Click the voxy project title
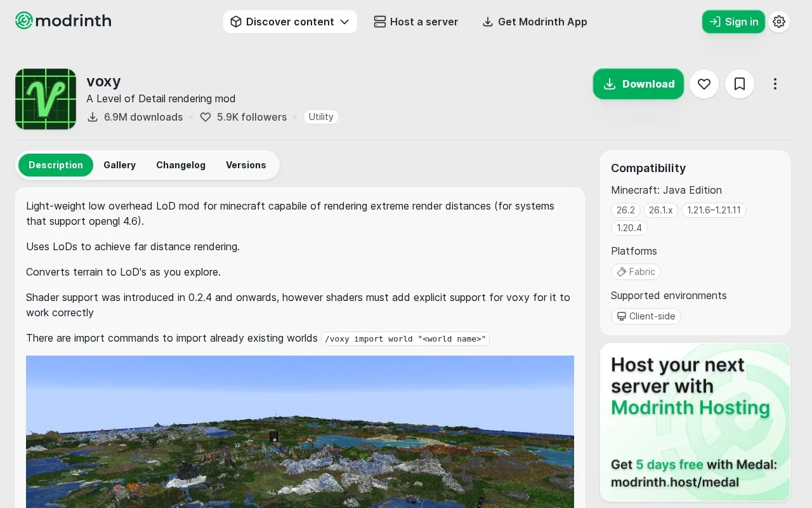The width and height of the screenshot is (812, 508). pyautogui.click(x=103, y=81)
